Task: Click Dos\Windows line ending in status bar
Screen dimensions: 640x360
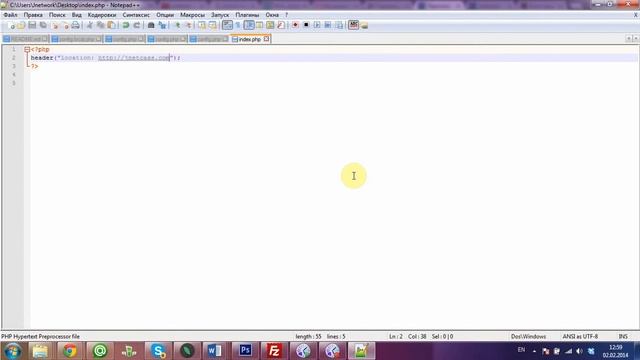Action: point(528,337)
